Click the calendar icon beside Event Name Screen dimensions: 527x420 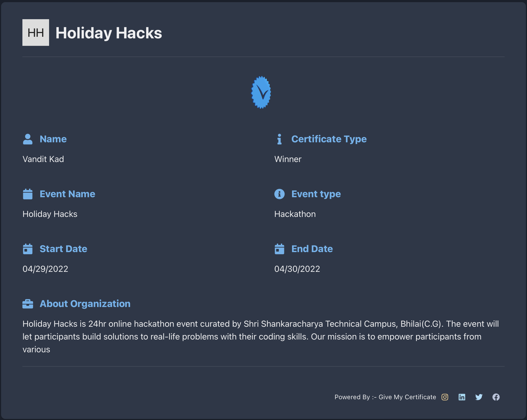click(x=28, y=194)
